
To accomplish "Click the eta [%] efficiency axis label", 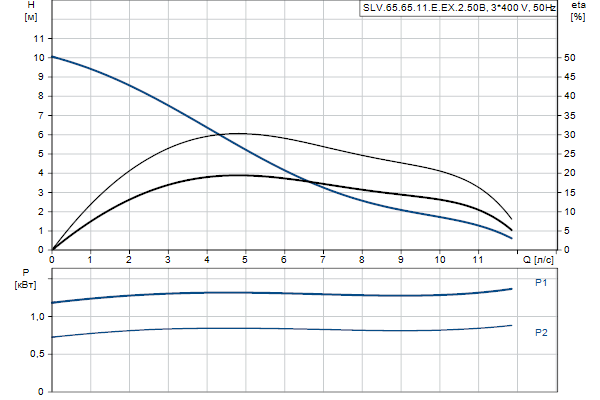I will tap(577, 13).
